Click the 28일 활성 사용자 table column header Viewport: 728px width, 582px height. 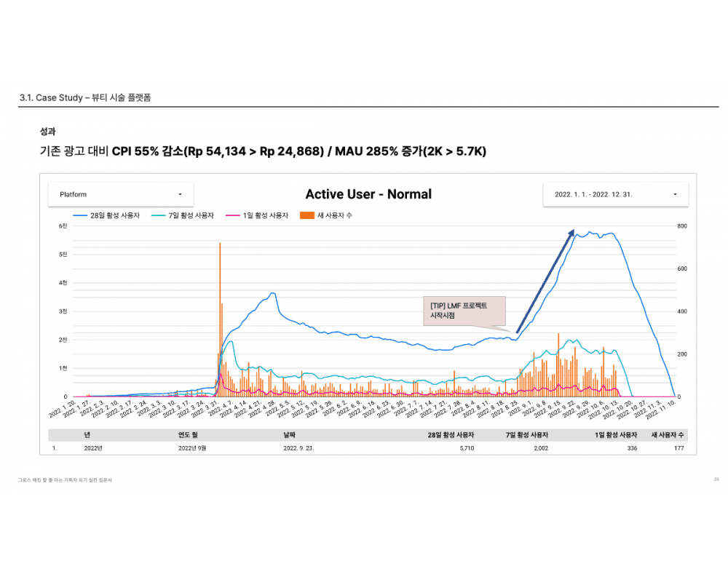[451, 435]
